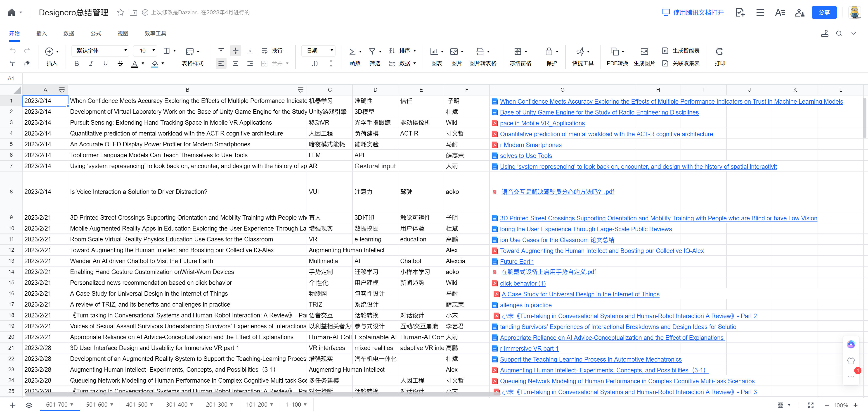Open the search icon in ribbon

[x=839, y=33]
